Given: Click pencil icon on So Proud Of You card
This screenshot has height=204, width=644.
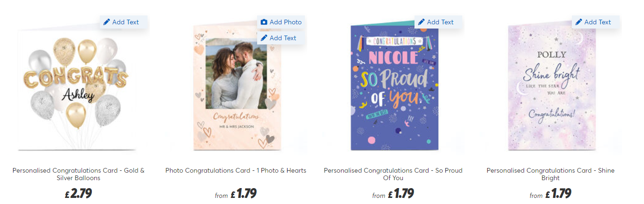Looking at the screenshot, I should tap(422, 22).
